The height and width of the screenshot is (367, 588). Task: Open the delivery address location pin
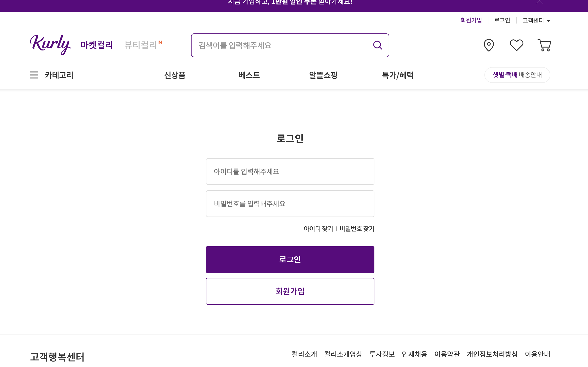[x=489, y=45]
